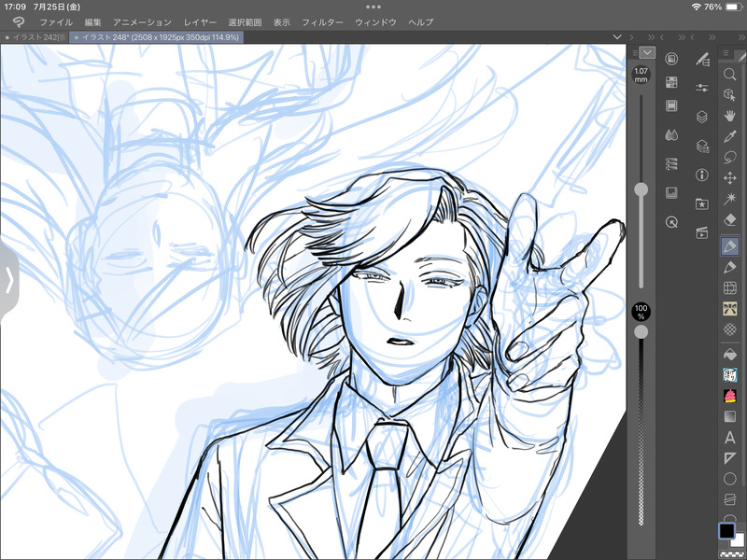Select the crosshatch Blend tool
Viewport: 747px width, 560px height.
coord(729,329)
